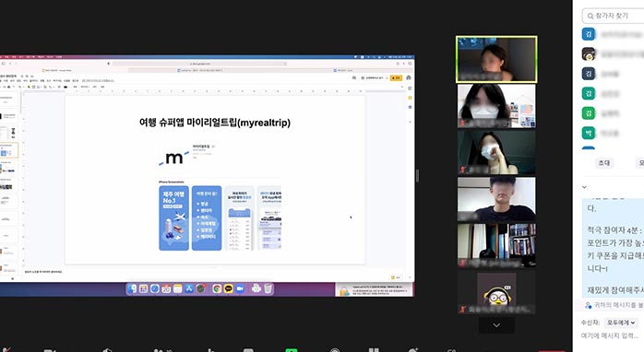Click the Google account avatar in Slides
The width and height of the screenshot is (644, 352).
coord(408,77)
